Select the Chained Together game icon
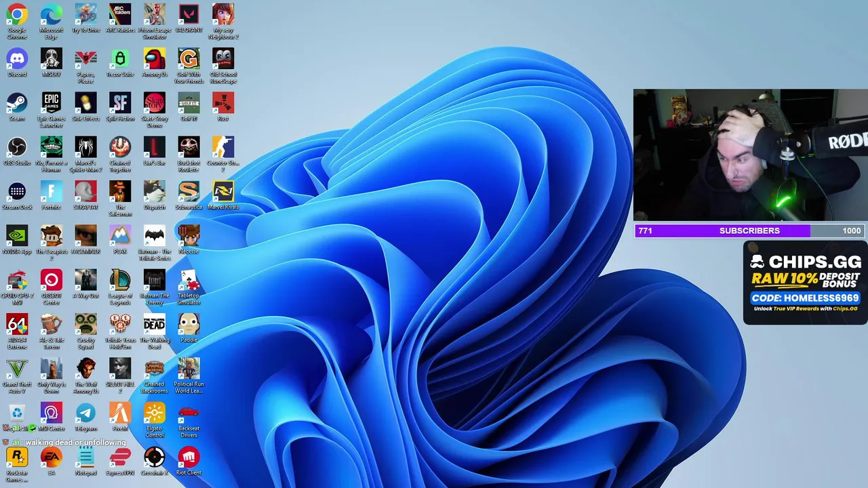 tap(120, 147)
